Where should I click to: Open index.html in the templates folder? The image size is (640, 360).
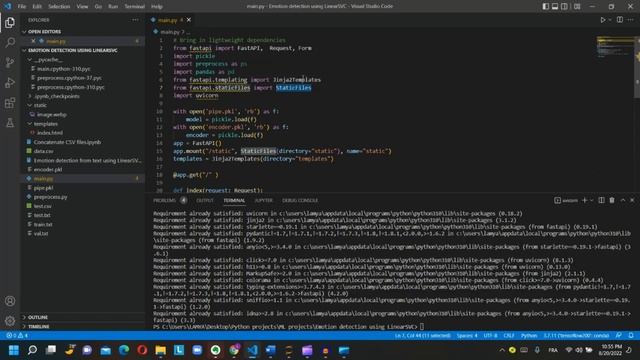pyautogui.click(x=50, y=133)
